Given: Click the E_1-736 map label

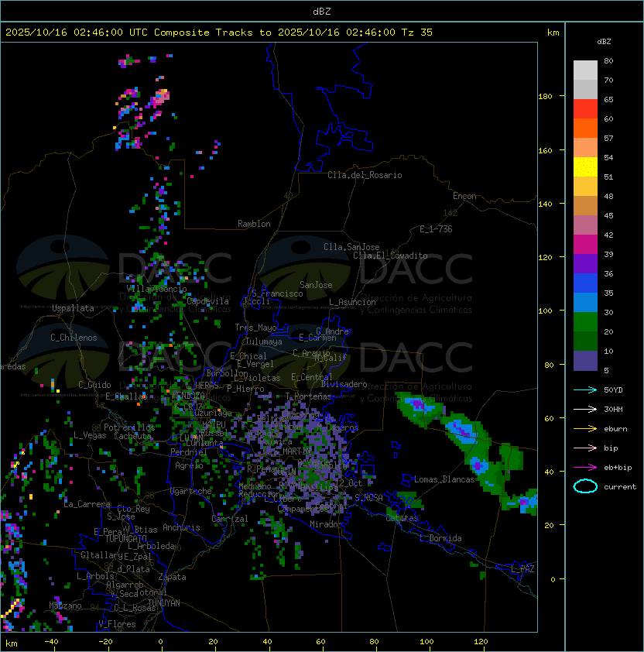Looking at the screenshot, I should [436, 229].
